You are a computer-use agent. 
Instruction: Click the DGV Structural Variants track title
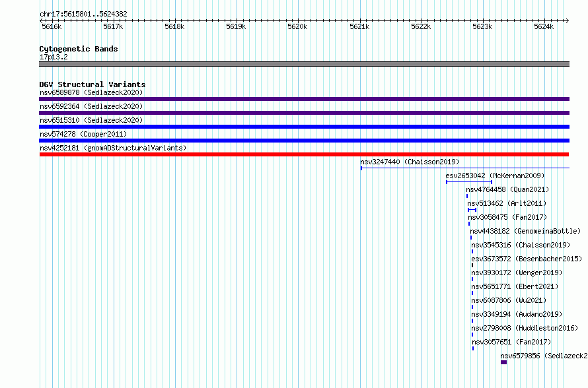point(92,84)
